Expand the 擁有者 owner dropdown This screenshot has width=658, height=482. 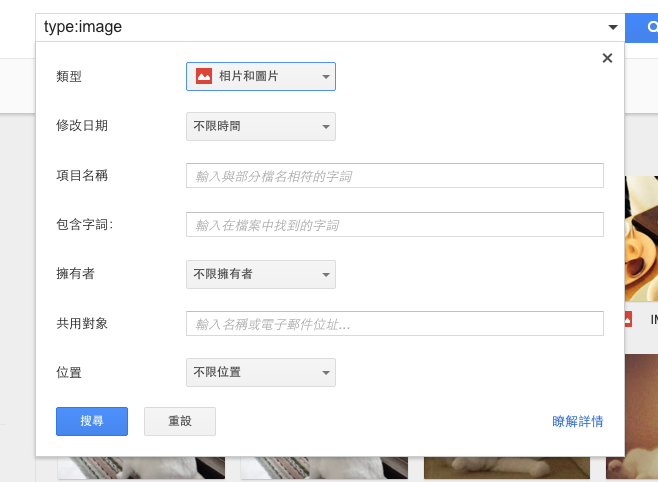[x=261, y=274]
